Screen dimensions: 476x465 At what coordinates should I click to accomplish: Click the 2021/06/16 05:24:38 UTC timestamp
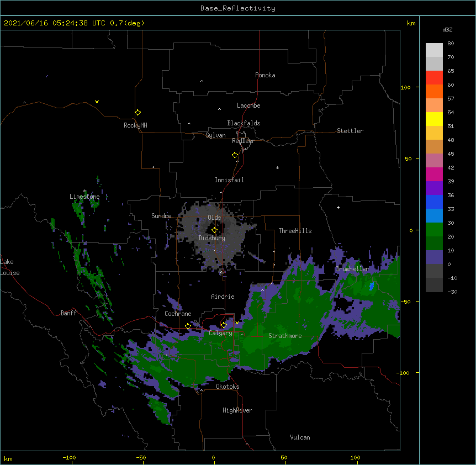click(55, 23)
